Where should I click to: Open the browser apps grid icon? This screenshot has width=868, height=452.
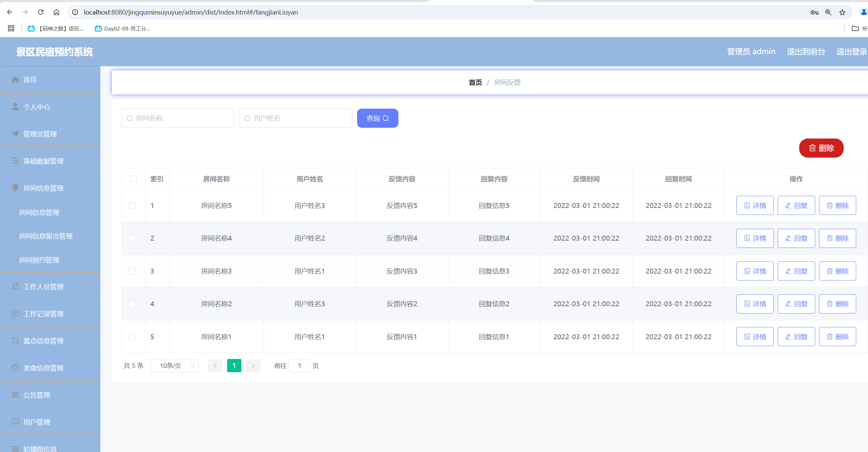(11, 28)
